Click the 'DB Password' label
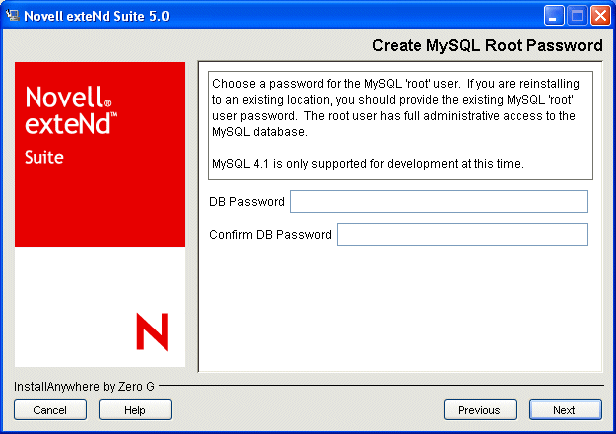616x434 pixels. (x=247, y=202)
